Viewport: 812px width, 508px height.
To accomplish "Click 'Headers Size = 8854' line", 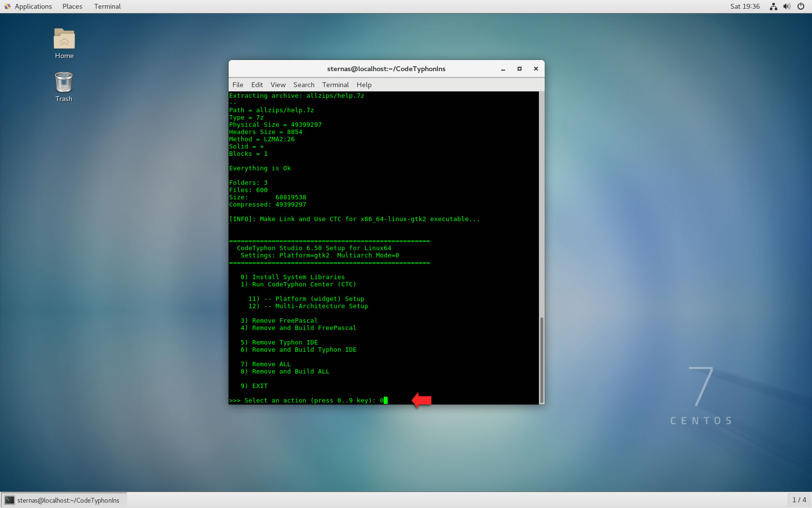I will [266, 132].
